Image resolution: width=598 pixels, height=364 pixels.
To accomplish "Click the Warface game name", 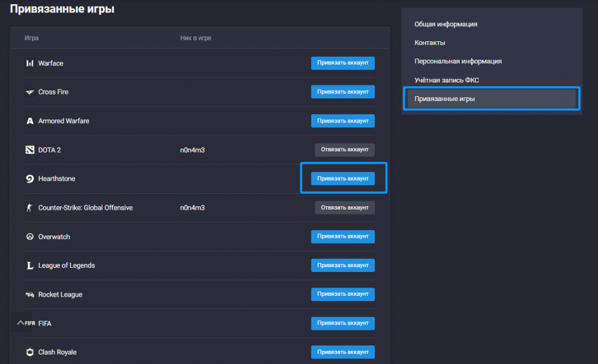I will tap(51, 63).
